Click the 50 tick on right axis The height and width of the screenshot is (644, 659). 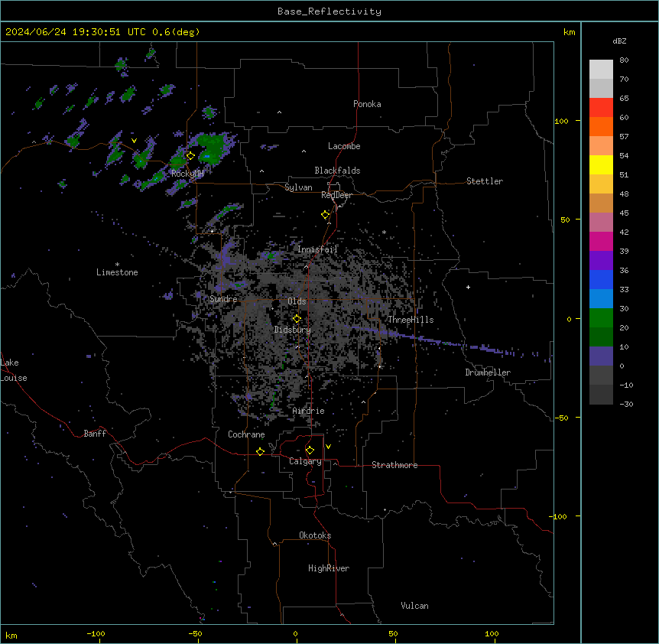point(565,220)
